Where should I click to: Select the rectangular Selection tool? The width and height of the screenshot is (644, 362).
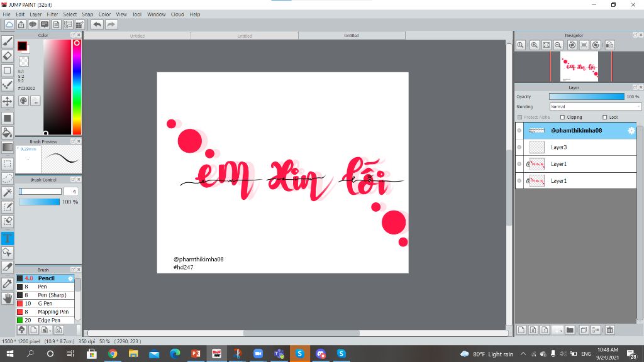(x=8, y=164)
